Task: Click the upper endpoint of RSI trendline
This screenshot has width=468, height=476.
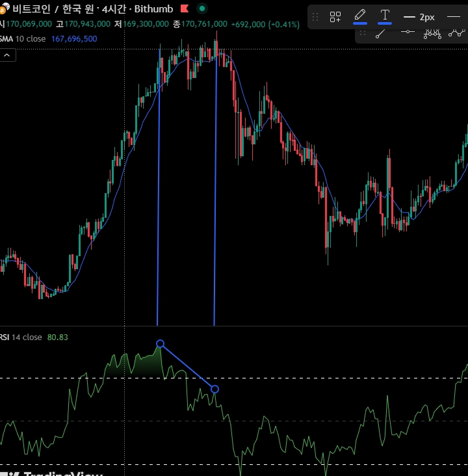Action: (x=160, y=343)
